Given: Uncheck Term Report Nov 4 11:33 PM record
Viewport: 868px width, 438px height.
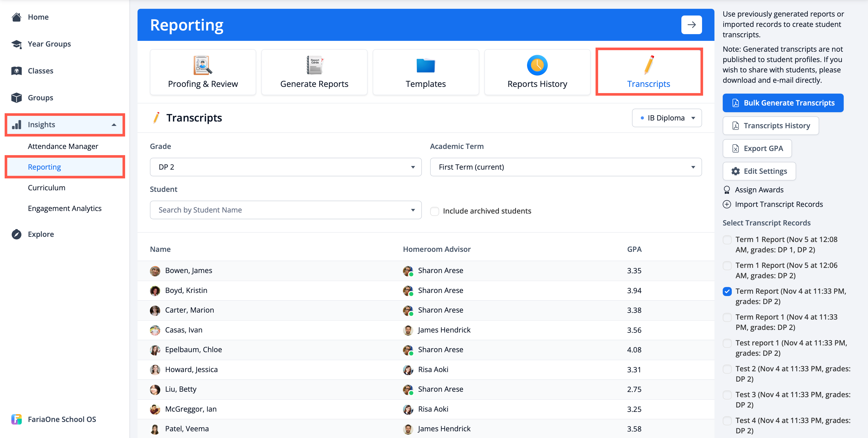Looking at the screenshot, I should point(727,291).
